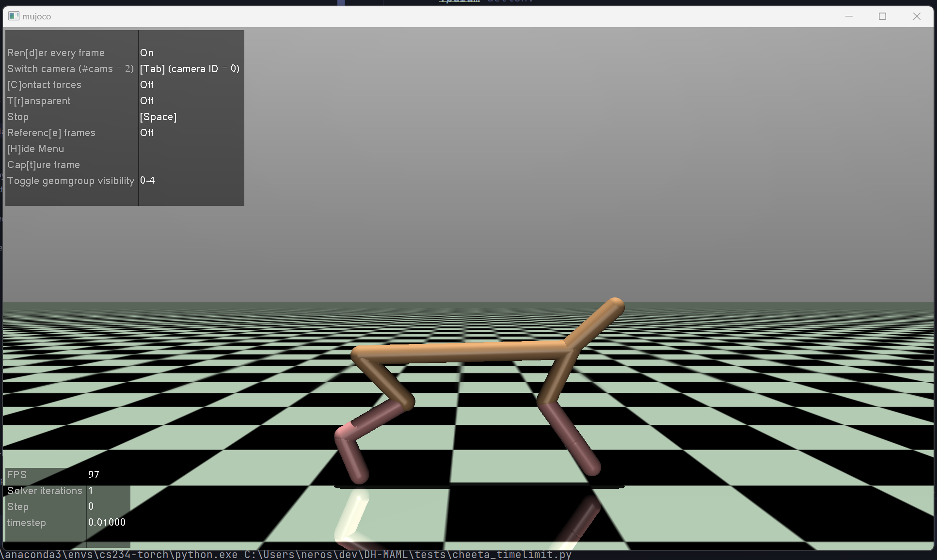
Task: Minimize the mujoco window
Action: point(849,16)
